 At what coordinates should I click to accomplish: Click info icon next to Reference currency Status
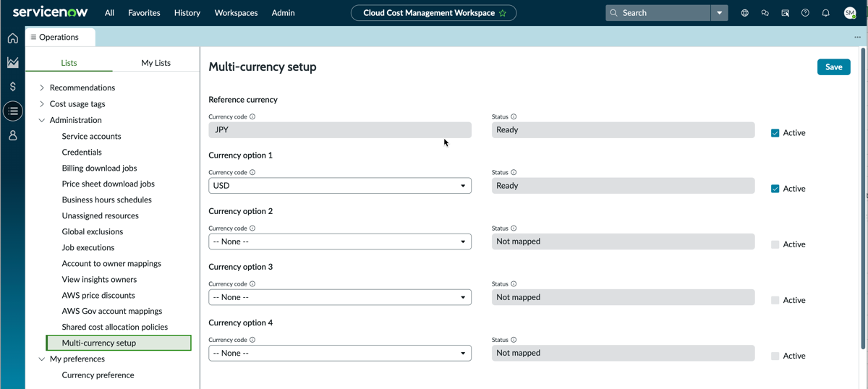514,116
